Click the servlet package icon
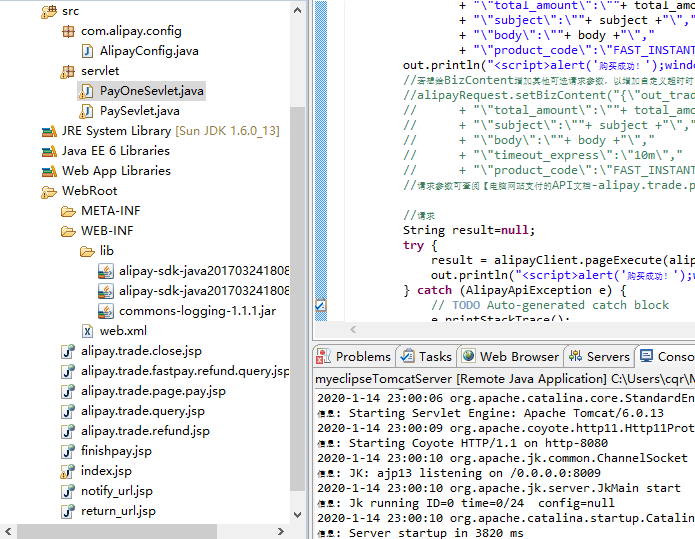 coord(67,71)
